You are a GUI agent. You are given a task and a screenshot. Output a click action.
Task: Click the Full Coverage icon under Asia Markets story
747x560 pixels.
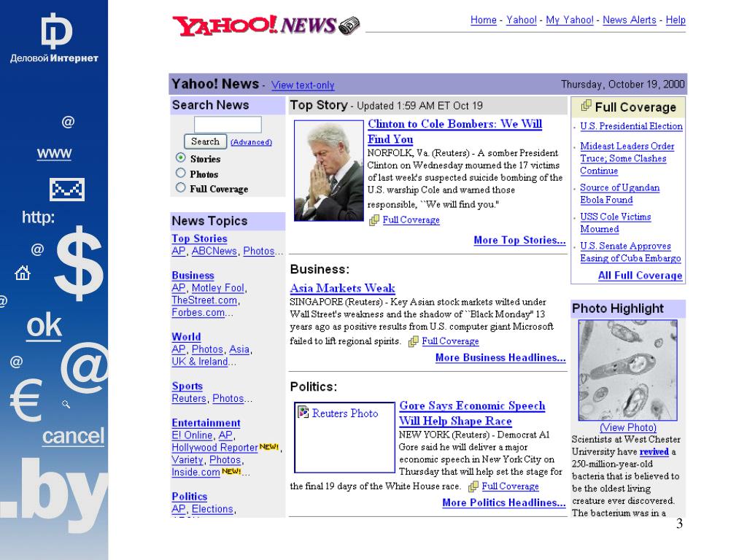pyautogui.click(x=414, y=341)
